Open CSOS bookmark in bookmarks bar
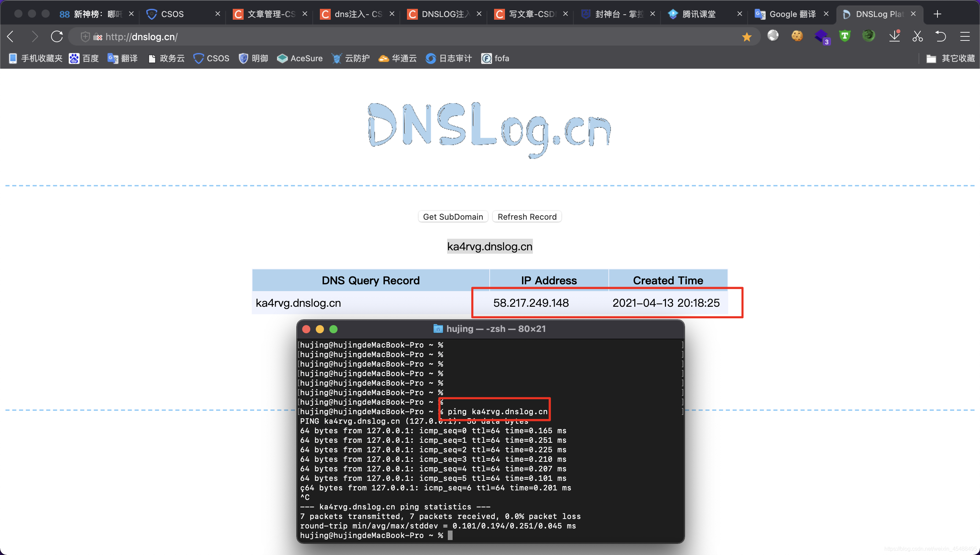The width and height of the screenshot is (980, 555). tap(212, 58)
